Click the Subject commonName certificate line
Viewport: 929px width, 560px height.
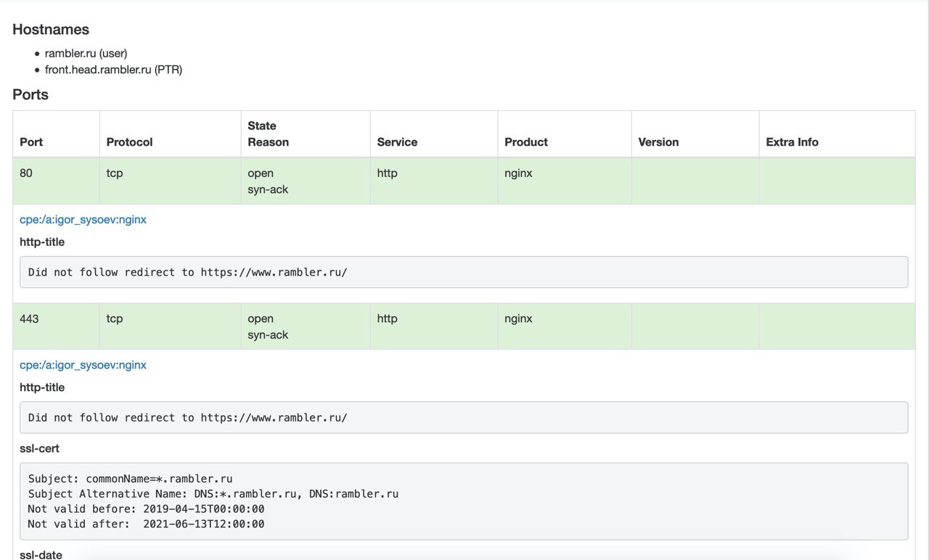131,479
